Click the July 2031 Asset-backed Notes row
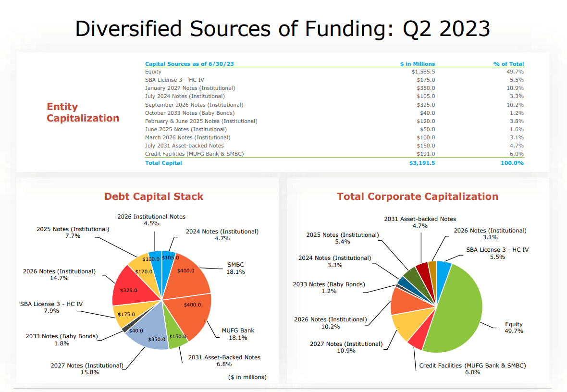The image size is (567, 392). click(x=334, y=146)
